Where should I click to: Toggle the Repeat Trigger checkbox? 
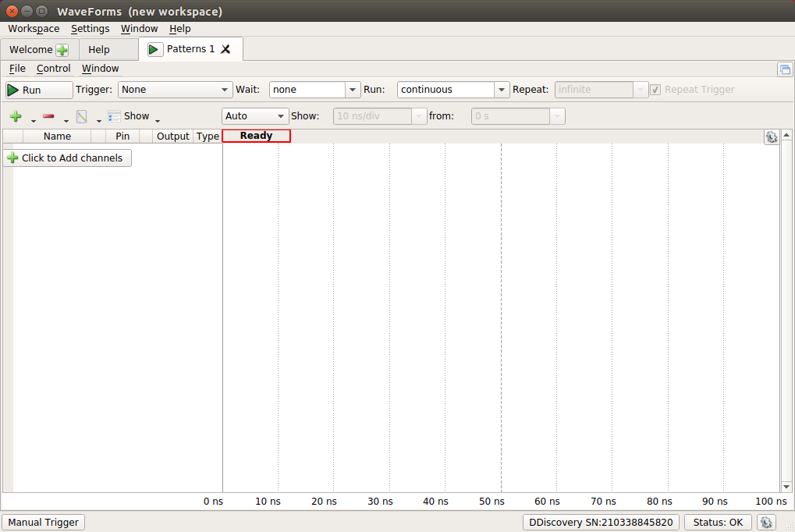[x=655, y=90]
